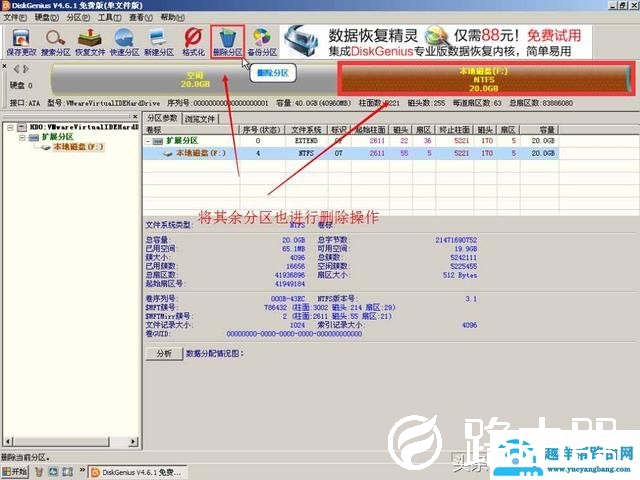Close the left tree panel with x button

click(x=135, y=117)
